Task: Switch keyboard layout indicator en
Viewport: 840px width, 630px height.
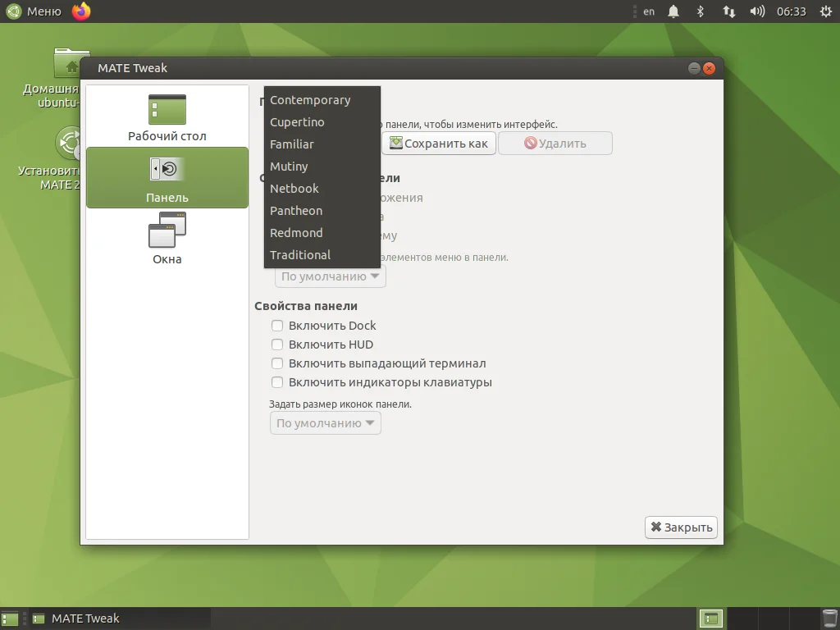Action: point(649,11)
